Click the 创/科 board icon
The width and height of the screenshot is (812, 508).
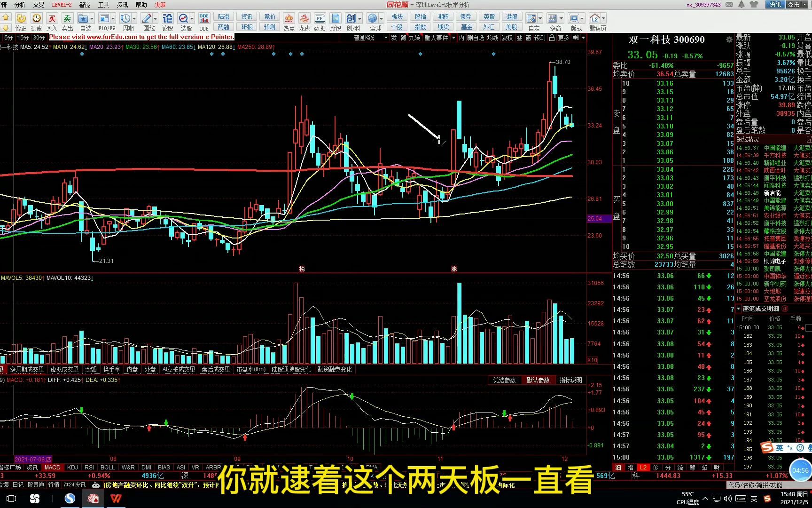click(x=351, y=18)
